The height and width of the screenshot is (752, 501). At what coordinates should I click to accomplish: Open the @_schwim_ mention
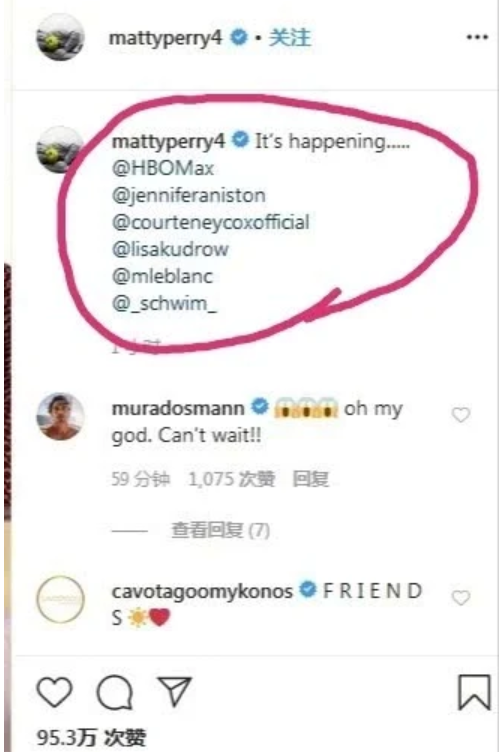pos(164,303)
